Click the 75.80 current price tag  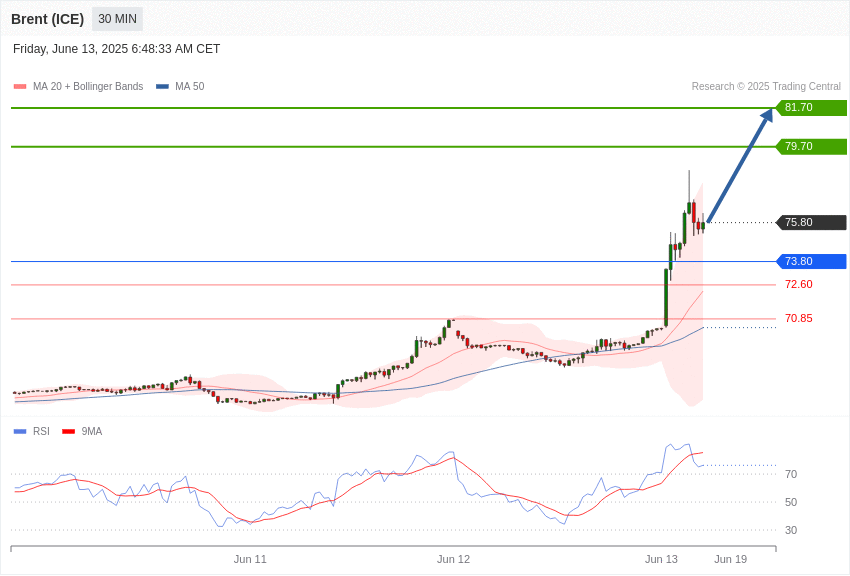811,222
